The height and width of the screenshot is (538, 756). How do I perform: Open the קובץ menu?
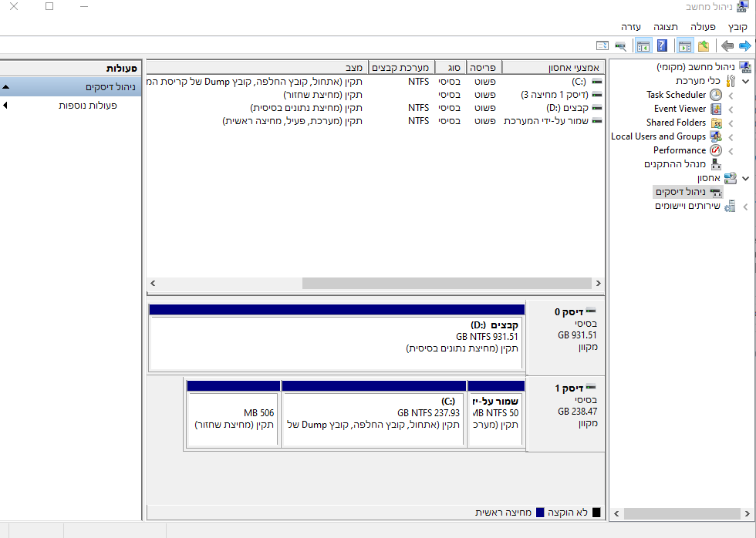[737, 27]
